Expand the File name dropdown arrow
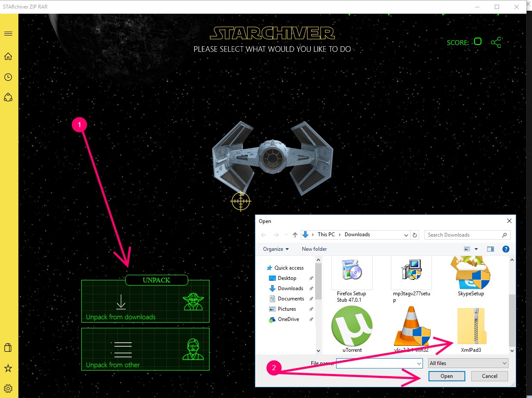The width and height of the screenshot is (532, 398). tap(419, 363)
